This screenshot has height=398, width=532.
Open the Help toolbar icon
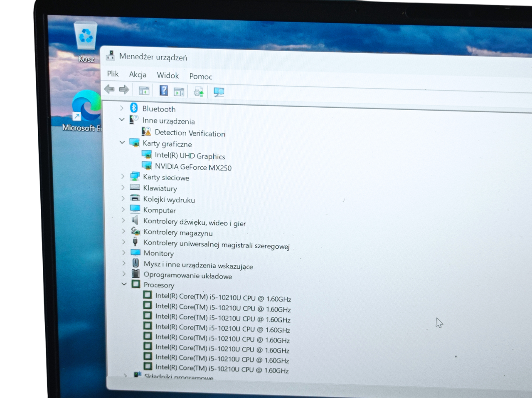coord(164,90)
